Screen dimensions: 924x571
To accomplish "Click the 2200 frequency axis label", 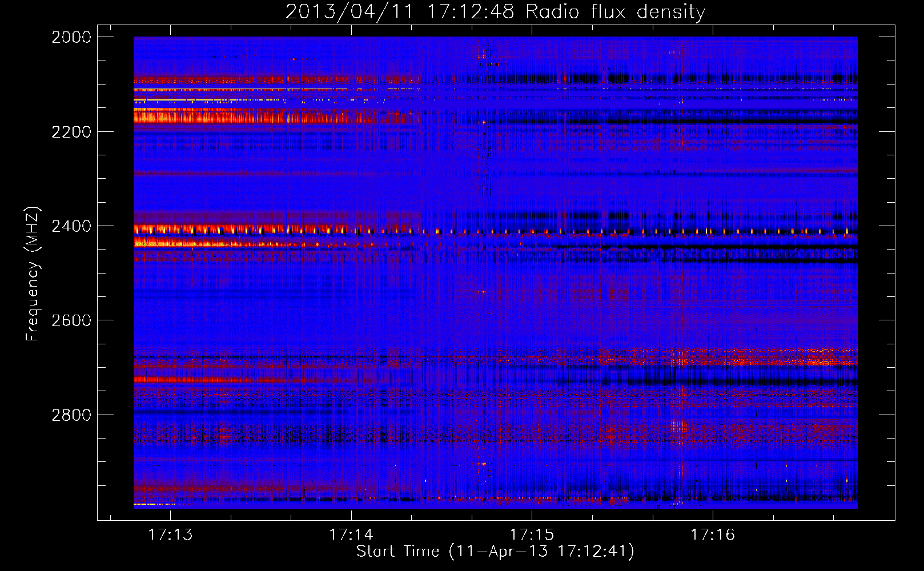I will (x=71, y=132).
